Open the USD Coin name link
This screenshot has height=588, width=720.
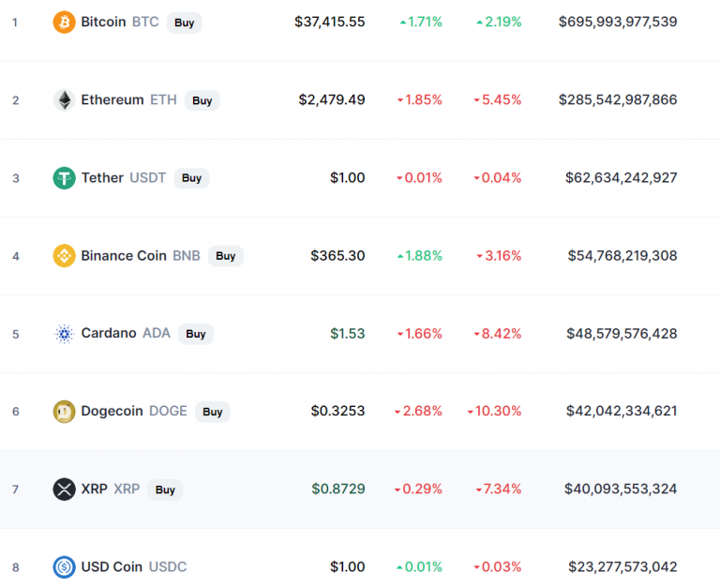point(112,566)
